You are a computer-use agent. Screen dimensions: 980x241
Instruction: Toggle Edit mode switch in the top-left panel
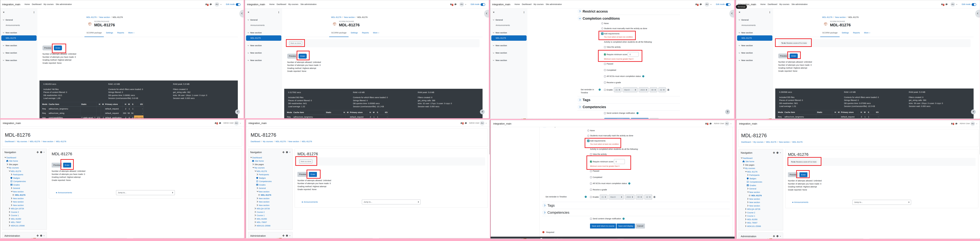click(x=238, y=5)
